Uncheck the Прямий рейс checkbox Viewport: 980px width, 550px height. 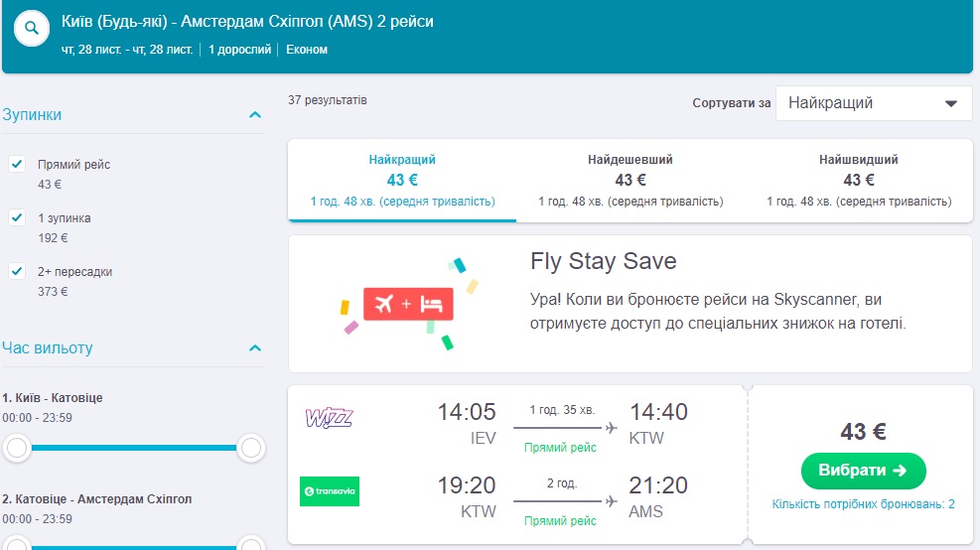(x=17, y=164)
